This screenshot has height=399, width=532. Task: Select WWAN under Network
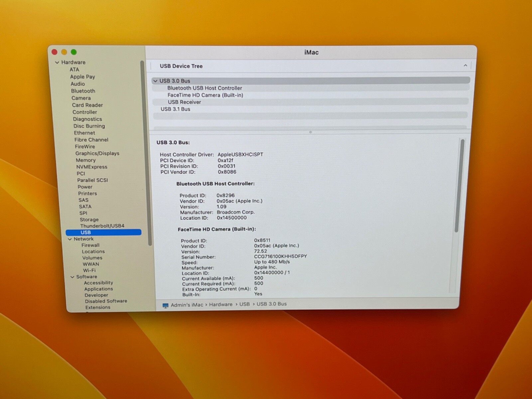tap(91, 264)
